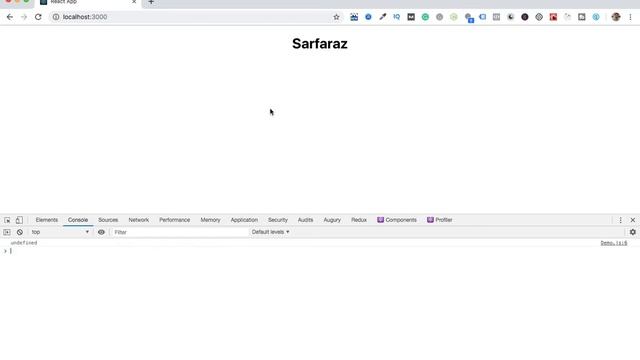Open the Performance tab
The width and height of the screenshot is (640, 360).
coord(175,220)
